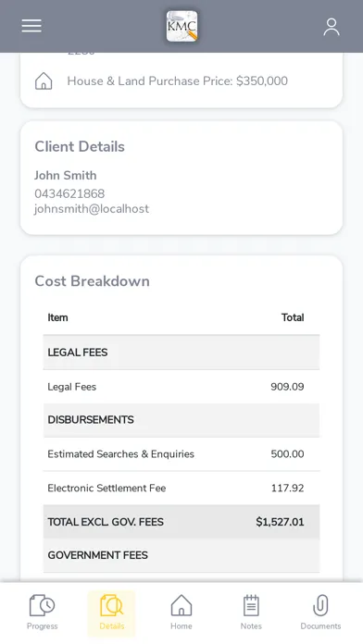Tap the TOTAL EXCL. GOV. FEES row
The image size is (363, 644).
181,522
